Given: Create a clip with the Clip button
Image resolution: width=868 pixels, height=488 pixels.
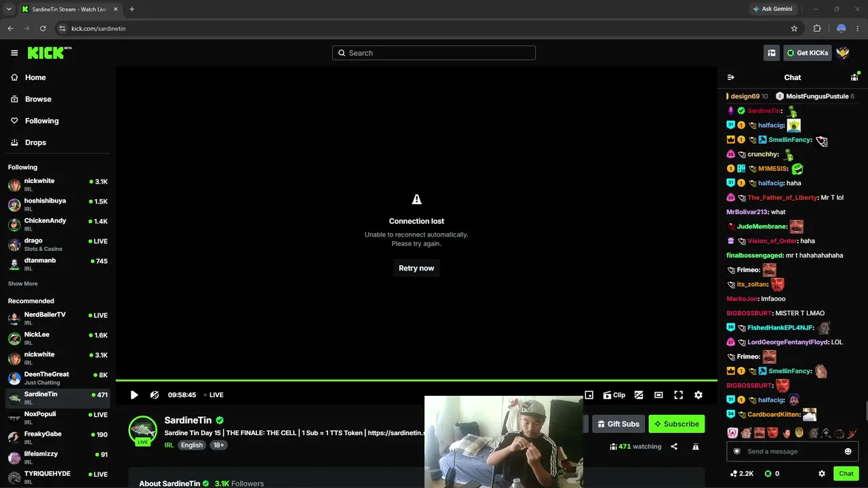Looking at the screenshot, I should click(x=614, y=395).
